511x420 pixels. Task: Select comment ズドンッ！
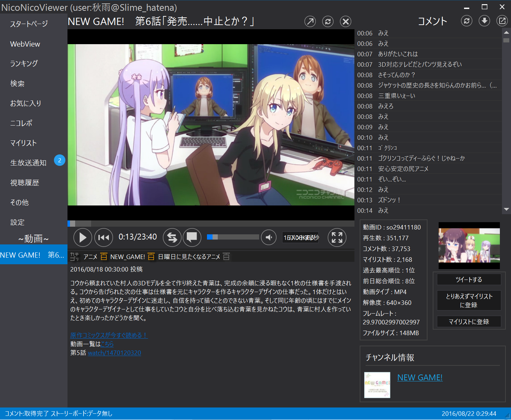click(429, 200)
